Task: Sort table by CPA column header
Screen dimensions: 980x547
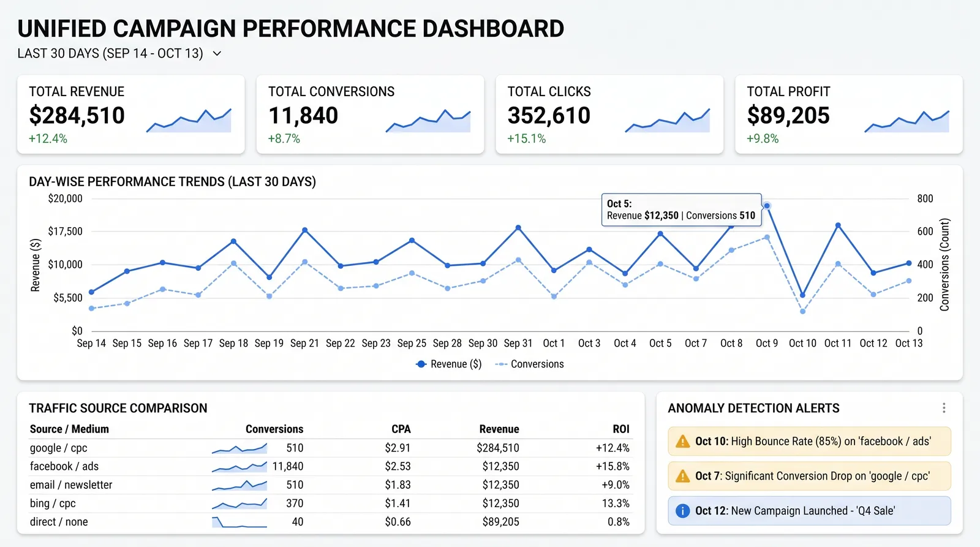Action: pos(401,429)
